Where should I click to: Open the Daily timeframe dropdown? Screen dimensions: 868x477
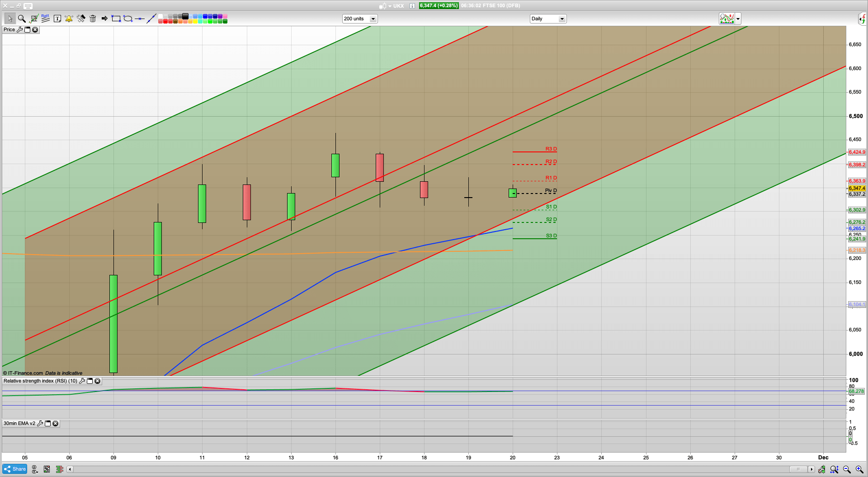[x=561, y=19]
